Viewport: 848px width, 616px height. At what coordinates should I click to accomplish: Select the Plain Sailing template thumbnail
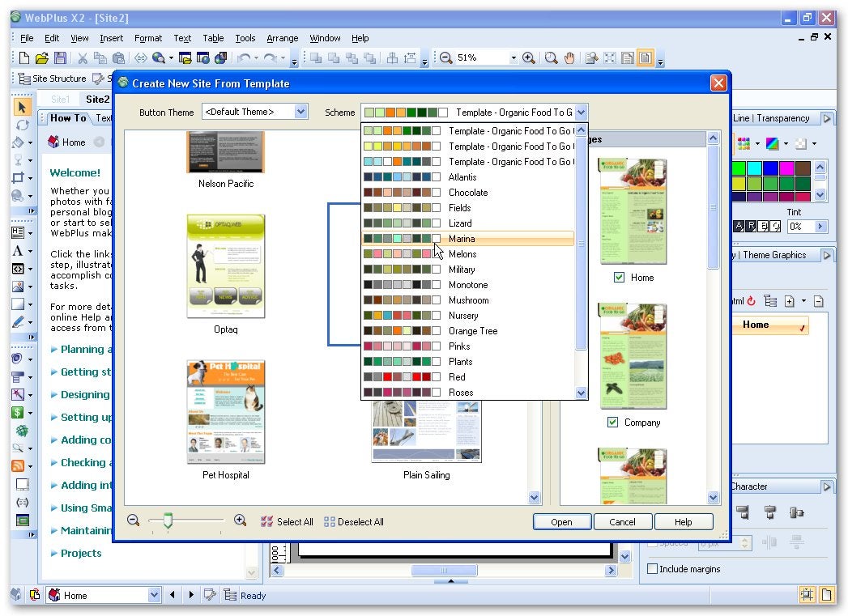(x=427, y=431)
